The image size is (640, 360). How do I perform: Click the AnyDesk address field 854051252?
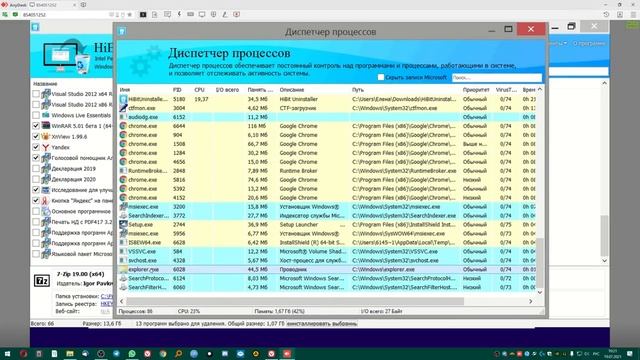(65, 14)
